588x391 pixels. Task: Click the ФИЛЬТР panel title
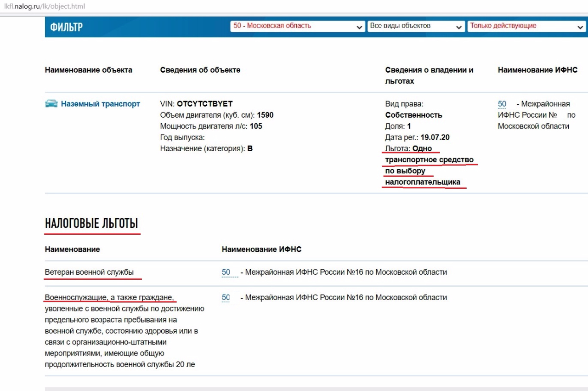coord(67,27)
